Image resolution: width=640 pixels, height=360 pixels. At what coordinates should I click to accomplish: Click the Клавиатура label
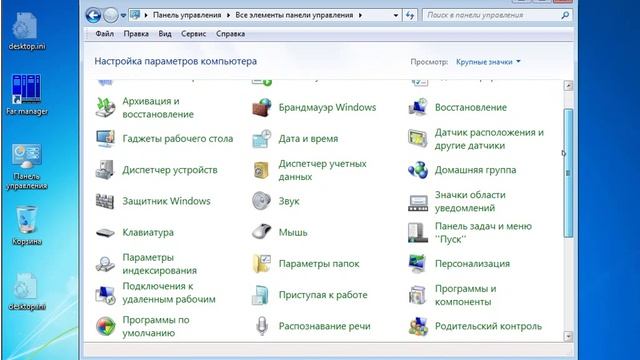148,233
